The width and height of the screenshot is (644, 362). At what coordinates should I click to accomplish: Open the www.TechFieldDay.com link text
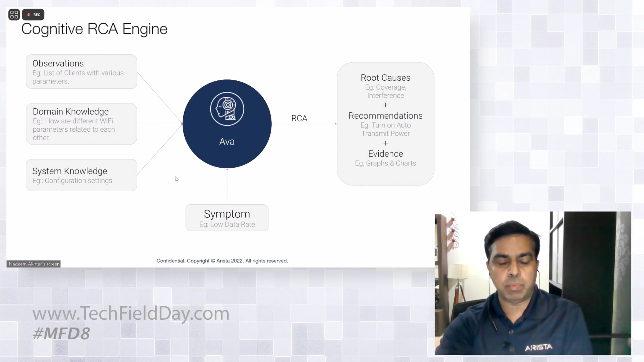pos(131,313)
